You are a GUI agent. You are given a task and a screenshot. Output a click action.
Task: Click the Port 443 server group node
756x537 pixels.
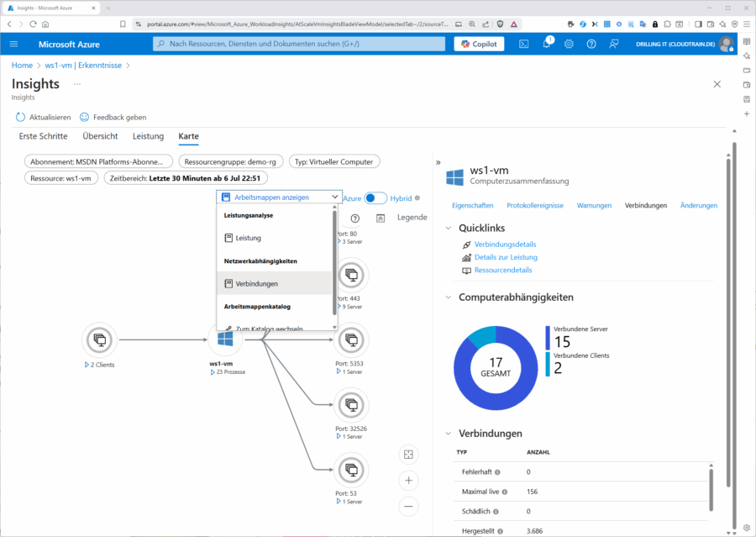pos(351,275)
